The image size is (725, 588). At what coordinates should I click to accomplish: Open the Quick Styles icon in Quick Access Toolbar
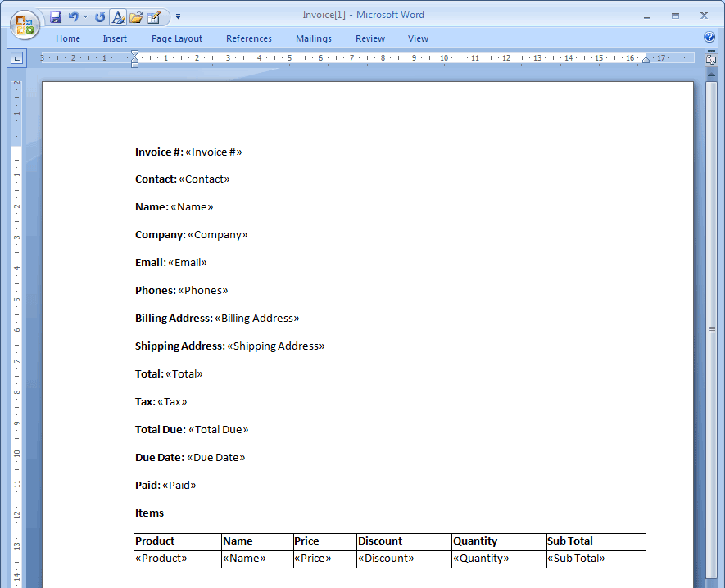pos(118,17)
